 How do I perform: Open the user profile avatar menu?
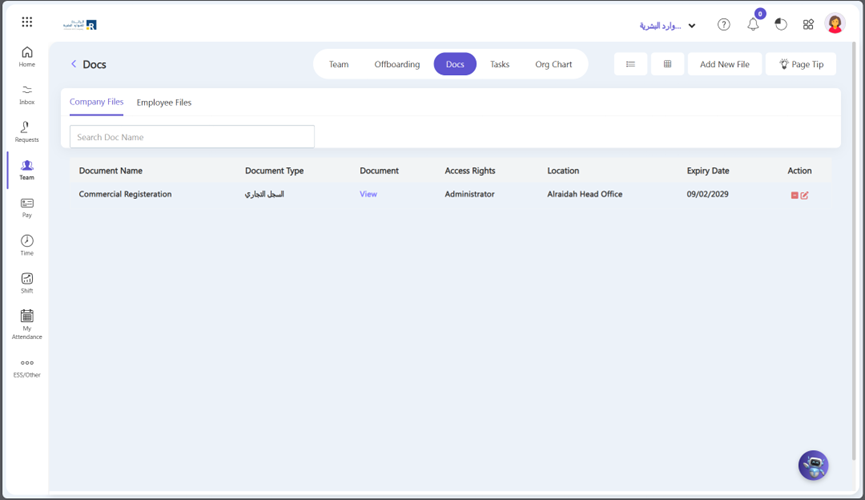pos(835,25)
